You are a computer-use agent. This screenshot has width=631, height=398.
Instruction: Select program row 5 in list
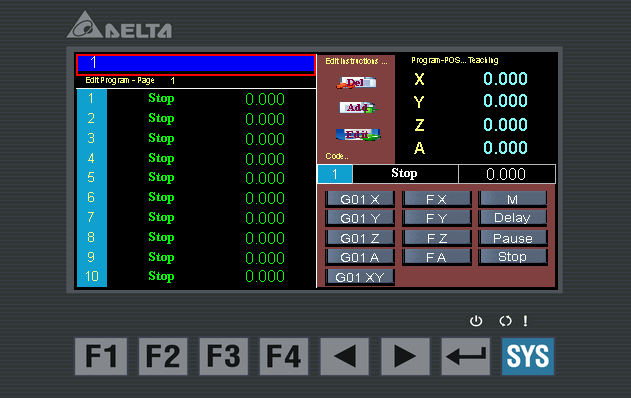coord(196,177)
